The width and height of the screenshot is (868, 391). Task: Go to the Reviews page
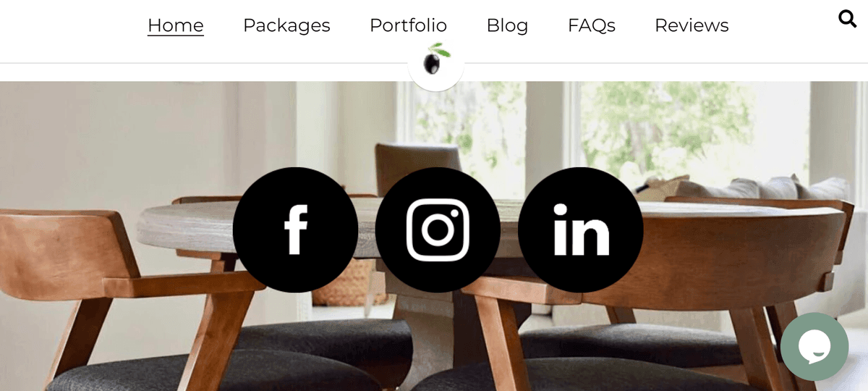(x=692, y=25)
